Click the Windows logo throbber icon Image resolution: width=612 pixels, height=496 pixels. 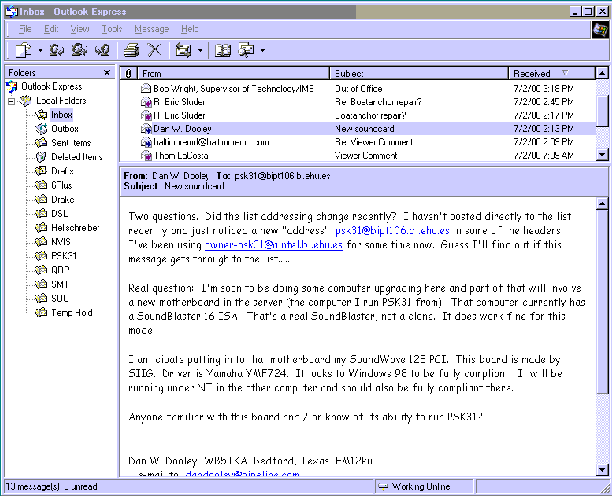(600, 29)
